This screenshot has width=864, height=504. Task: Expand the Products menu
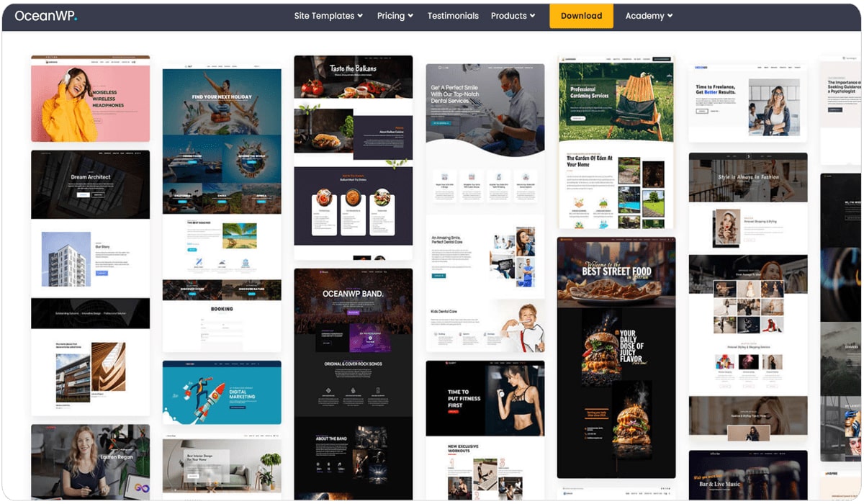[x=513, y=16]
